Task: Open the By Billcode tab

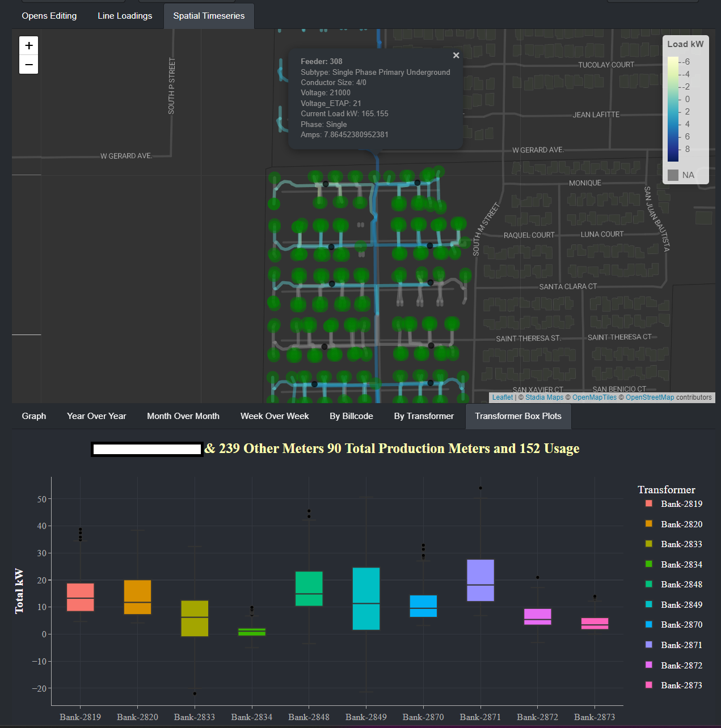Action: pyautogui.click(x=351, y=416)
